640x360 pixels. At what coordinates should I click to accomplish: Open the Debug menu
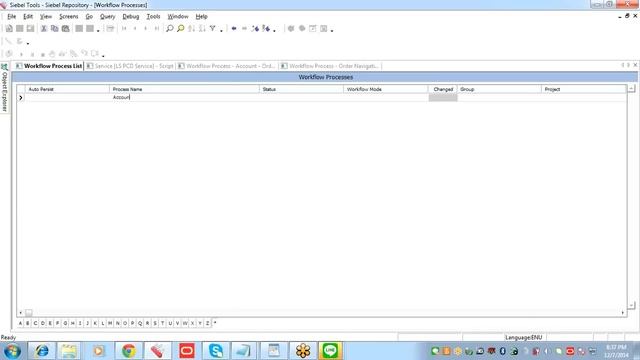click(131, 16)
